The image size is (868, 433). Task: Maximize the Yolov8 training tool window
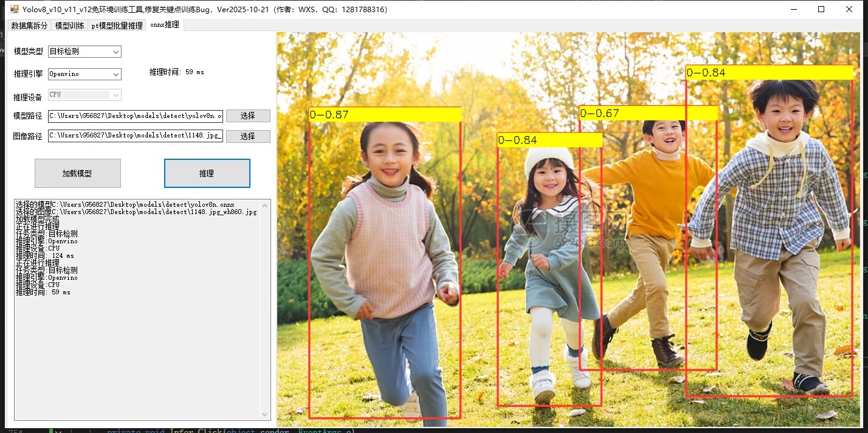click(x=821, y=9)
